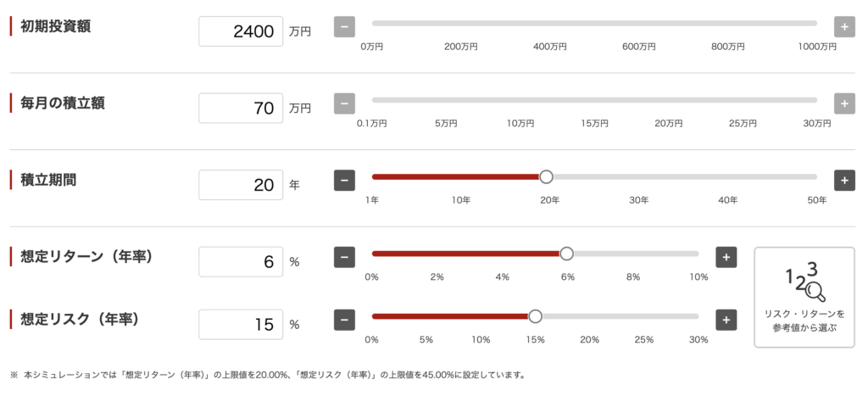The image size is (868, 396).
Task: Click the 想定リターン slider handle
Action: [566, 254]
